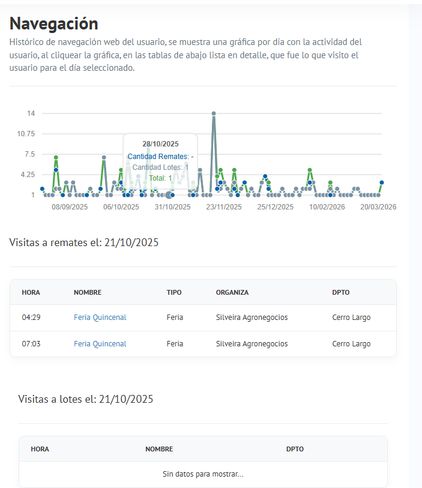The height and width of the screenshot is (488, 422).
Task: Click the 10/02/2026 x-axis label
Action: [327, 207]
